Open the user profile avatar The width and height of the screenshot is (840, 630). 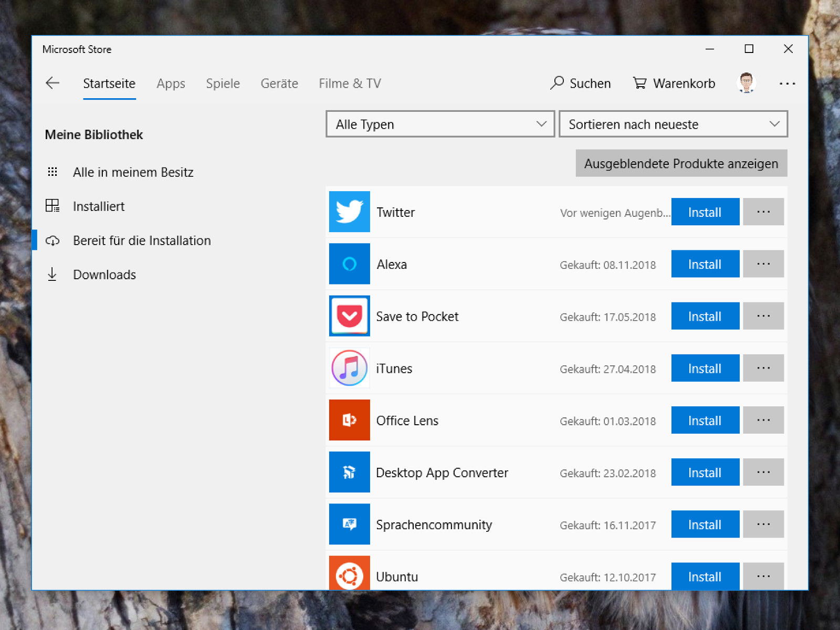coord(747,83)
